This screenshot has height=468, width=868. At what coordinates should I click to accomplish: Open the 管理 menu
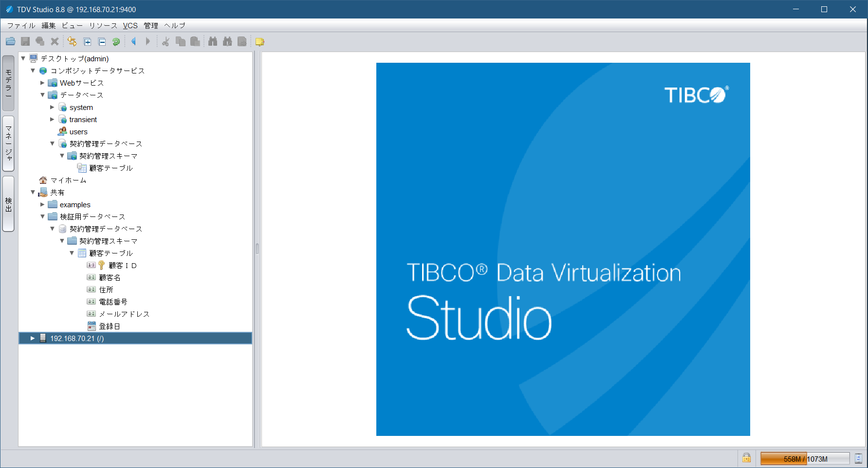click(x=151, y=25)
